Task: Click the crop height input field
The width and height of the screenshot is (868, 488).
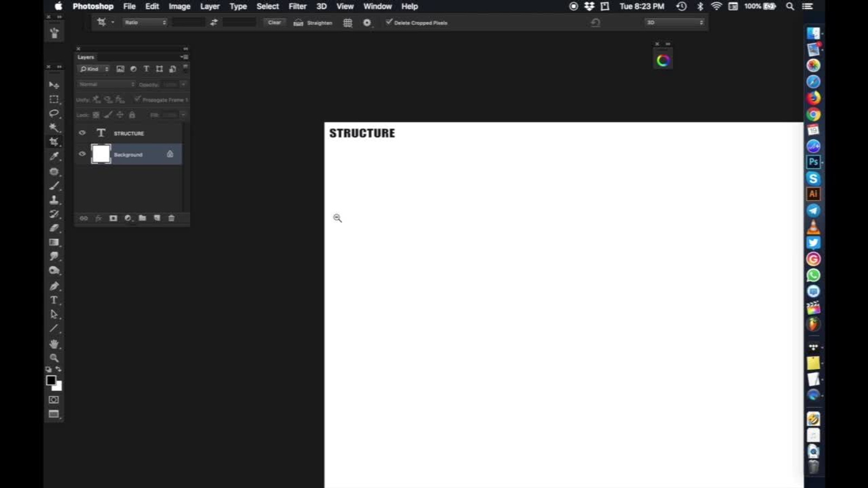Action: [x=239, y=22]
